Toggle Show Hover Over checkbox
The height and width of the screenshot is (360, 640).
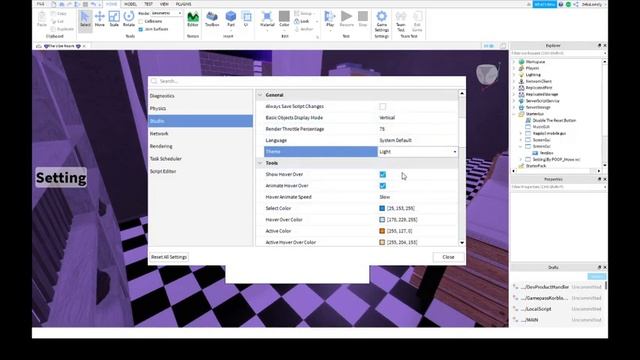click(x=382, y=174)
